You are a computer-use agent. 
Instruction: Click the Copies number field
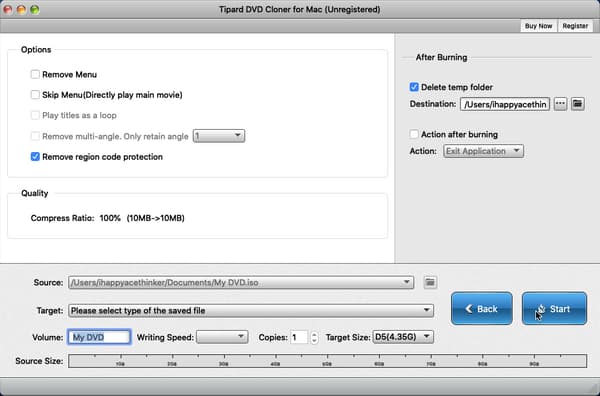tap(299, 337)
